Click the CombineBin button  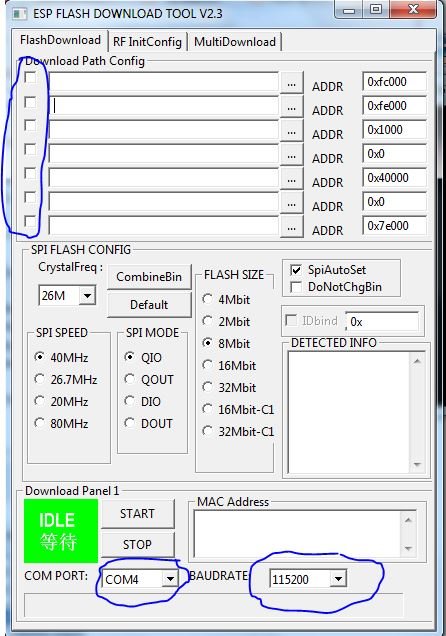coord(149,277)
